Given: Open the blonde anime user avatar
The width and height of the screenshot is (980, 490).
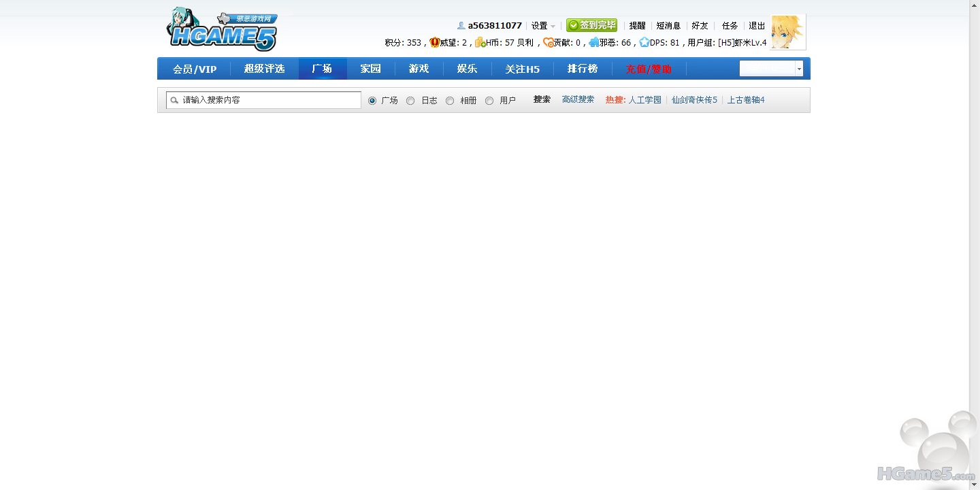Looking at the screenshot, I should 787,32.
